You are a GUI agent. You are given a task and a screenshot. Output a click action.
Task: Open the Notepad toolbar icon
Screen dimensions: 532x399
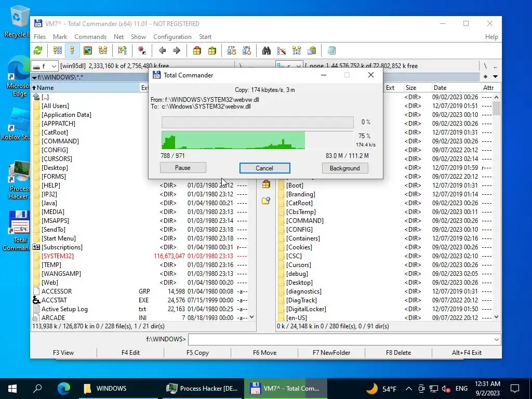[x=331, y=50]
